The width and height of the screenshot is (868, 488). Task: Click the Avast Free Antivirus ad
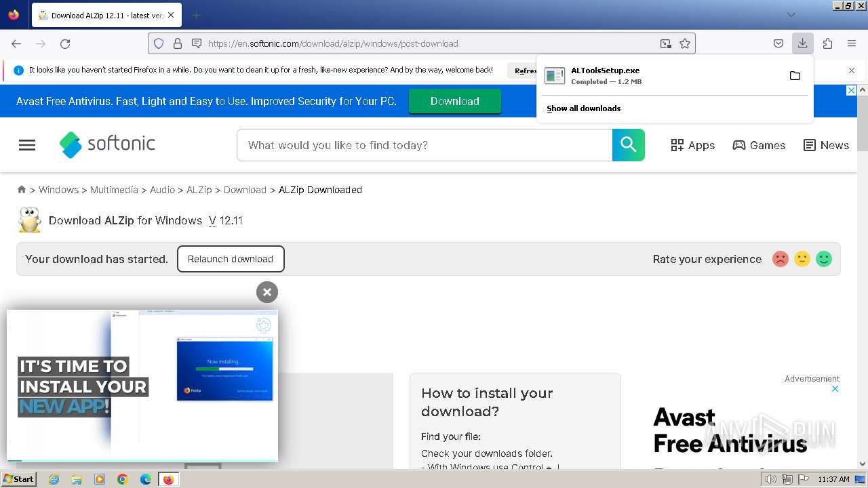click(730, 430)
